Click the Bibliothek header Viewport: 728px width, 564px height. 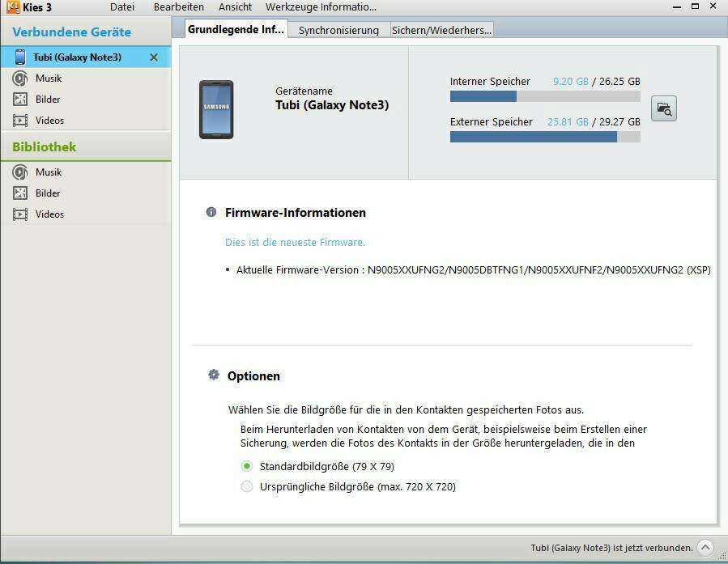pos(44,146)
